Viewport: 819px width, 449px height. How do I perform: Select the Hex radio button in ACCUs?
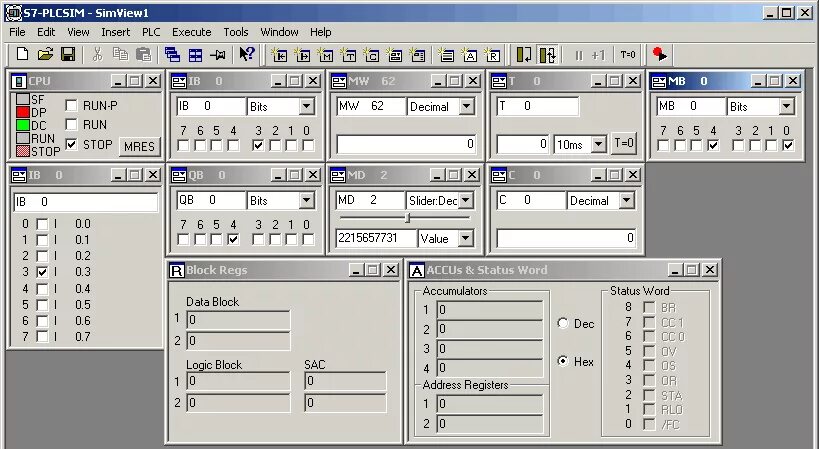point(563,361)
